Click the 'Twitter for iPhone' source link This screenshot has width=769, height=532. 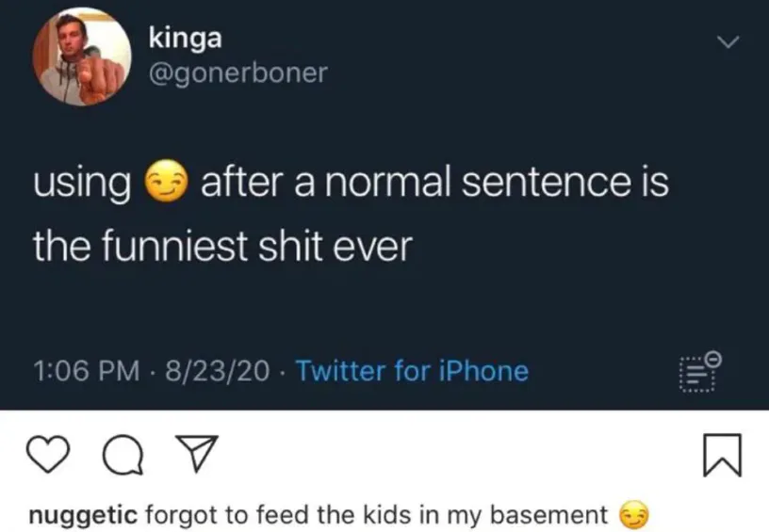pyautogui.click(x=412, y=371)
